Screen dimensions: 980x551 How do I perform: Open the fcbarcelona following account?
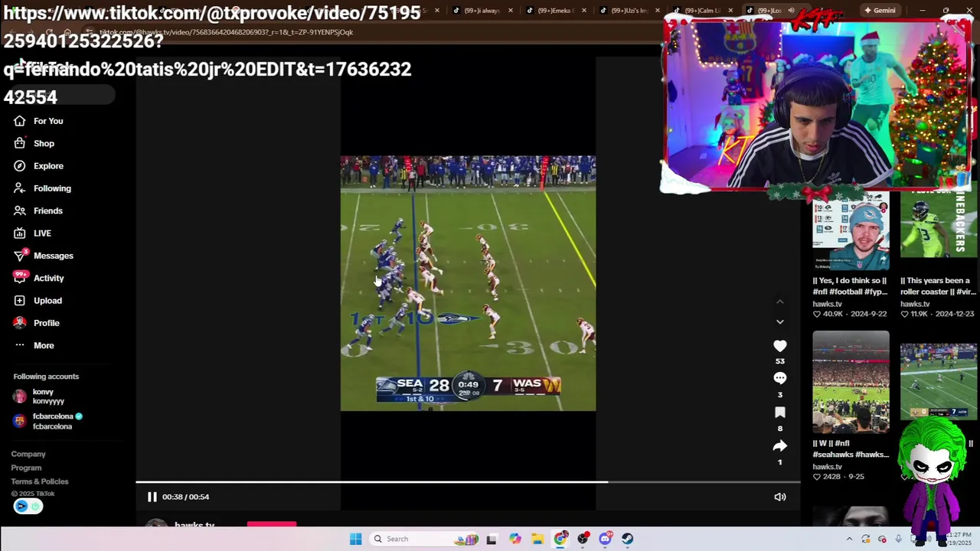pyautogui.click(x=47, y=421)
